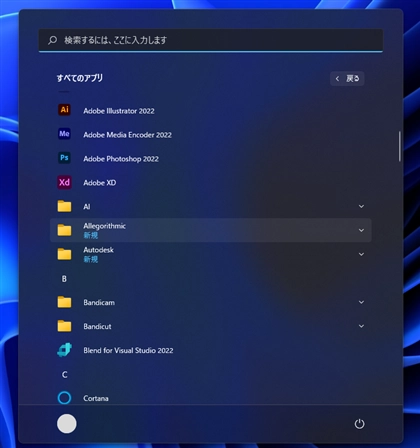
Task: Open the power options button
Action: point(359,424)
